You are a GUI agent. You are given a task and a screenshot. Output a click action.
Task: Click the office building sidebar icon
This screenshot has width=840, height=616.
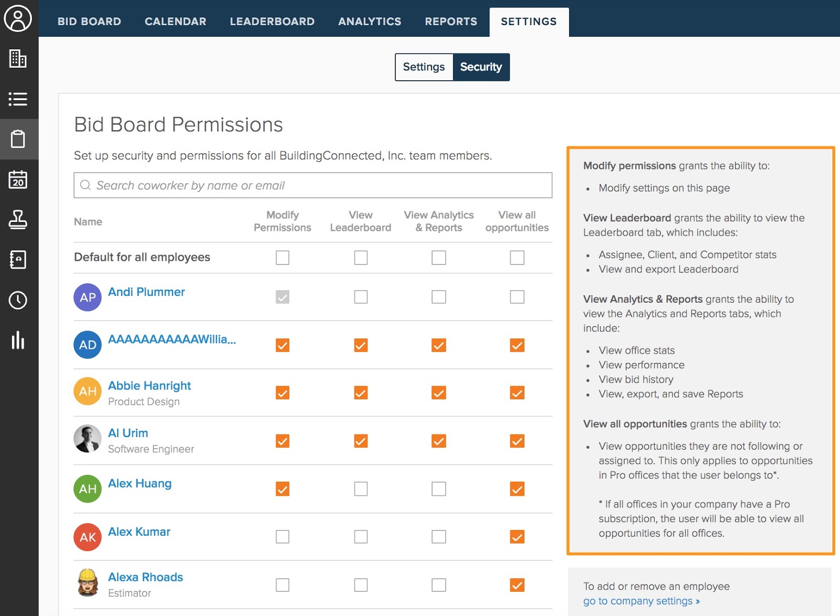coord(18,59)
